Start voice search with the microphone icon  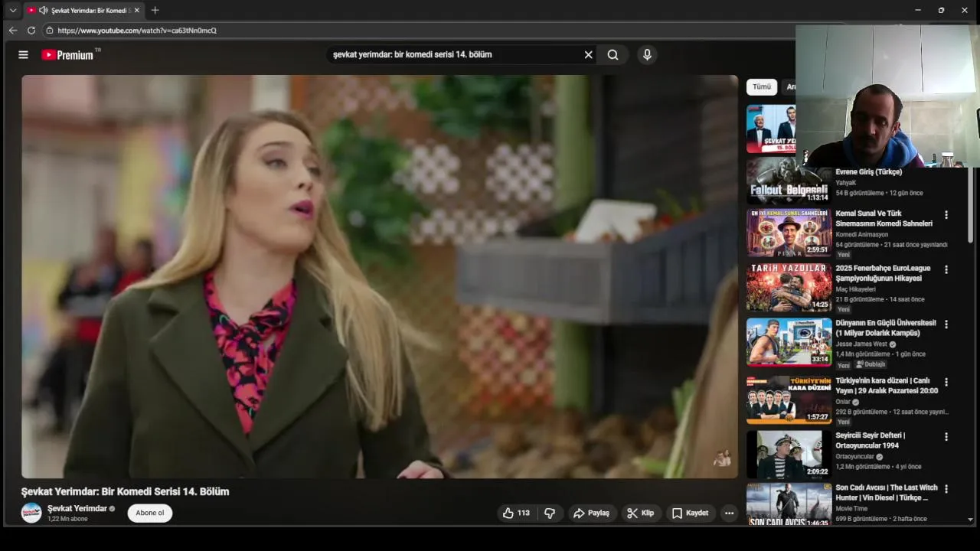(x=647, y=54)
